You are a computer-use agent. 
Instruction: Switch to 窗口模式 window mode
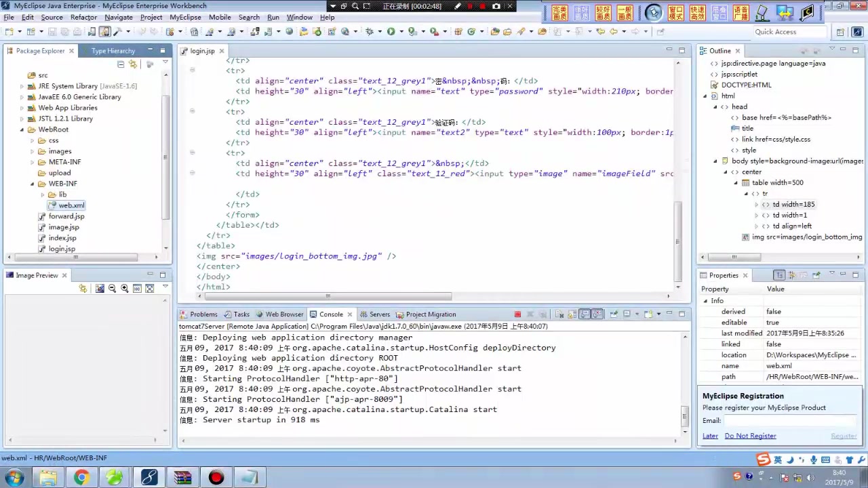click(676, 12)
